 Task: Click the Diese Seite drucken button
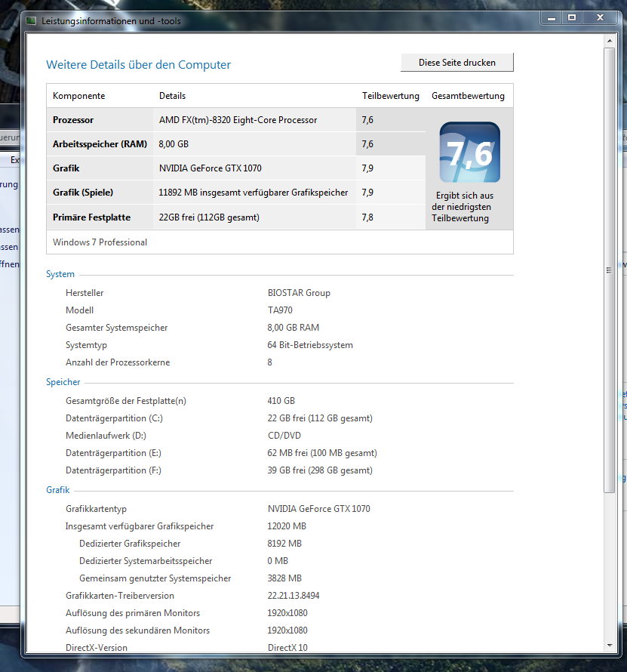click(x=457, y=63)
